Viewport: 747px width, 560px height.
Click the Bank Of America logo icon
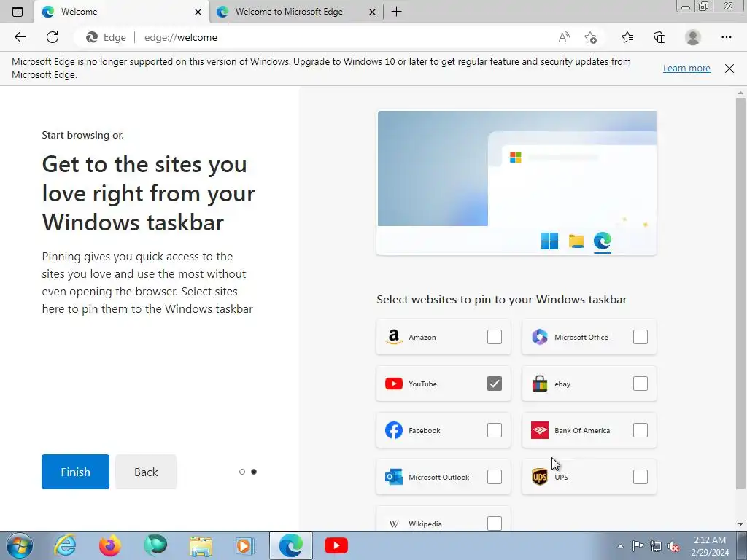(x=539, y=430)
